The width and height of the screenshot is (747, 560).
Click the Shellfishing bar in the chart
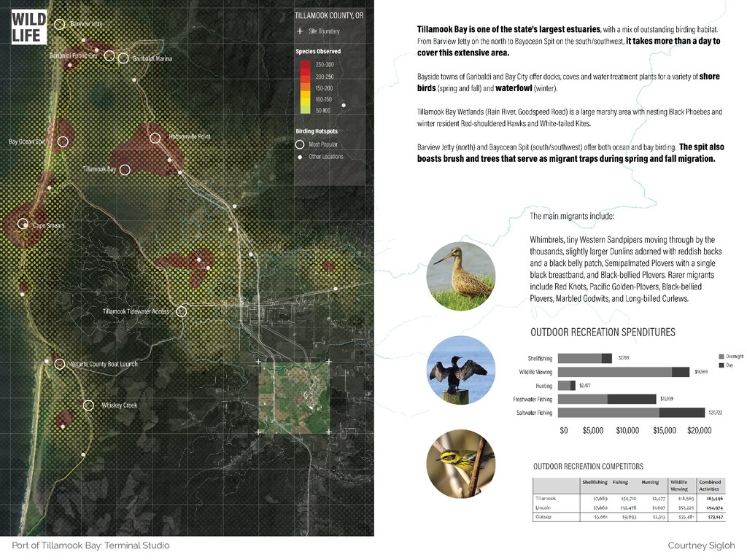(x=585, y=358)
